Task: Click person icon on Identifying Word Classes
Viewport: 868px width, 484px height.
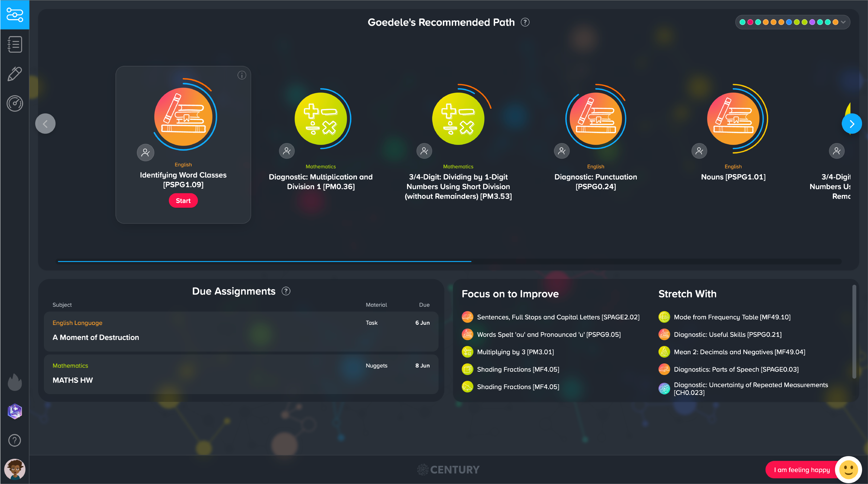Action: (x=146, y=153)
